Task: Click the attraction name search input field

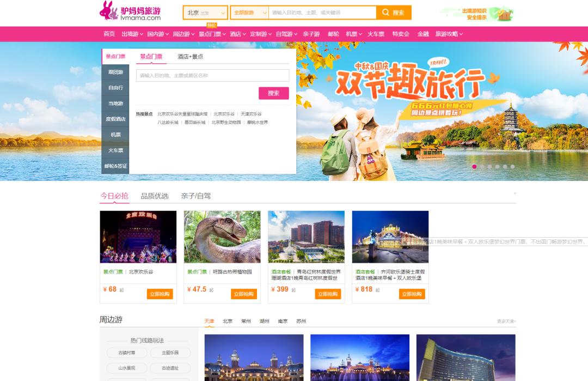Action: point(212,76)
